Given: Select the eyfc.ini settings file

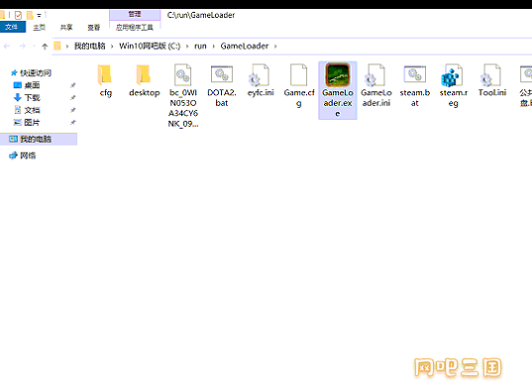Looking at the screenshot, I should pyautogui.click(x=261, y=81).
